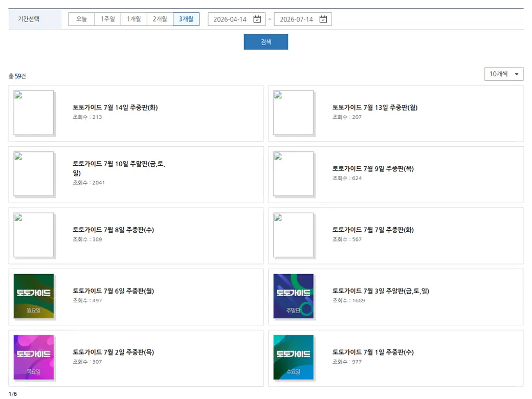Click broken thumbnail for 7월 8일 주중판

[34, 235]
